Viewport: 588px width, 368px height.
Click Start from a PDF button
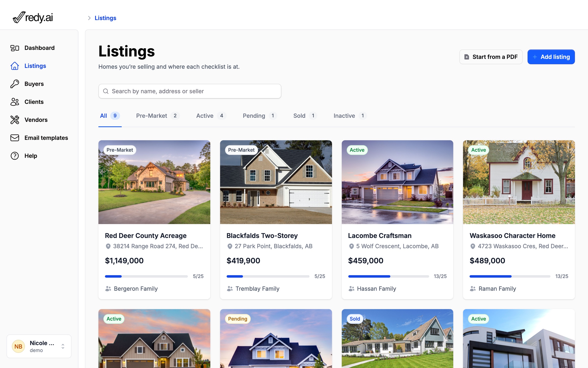click(x=491, y=57)
